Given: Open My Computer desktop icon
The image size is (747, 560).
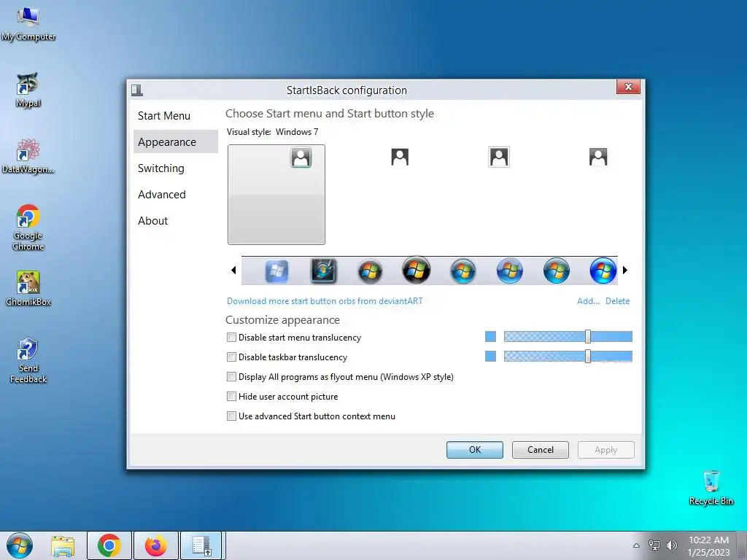Looking at the screenshot, I should [28, 24].
